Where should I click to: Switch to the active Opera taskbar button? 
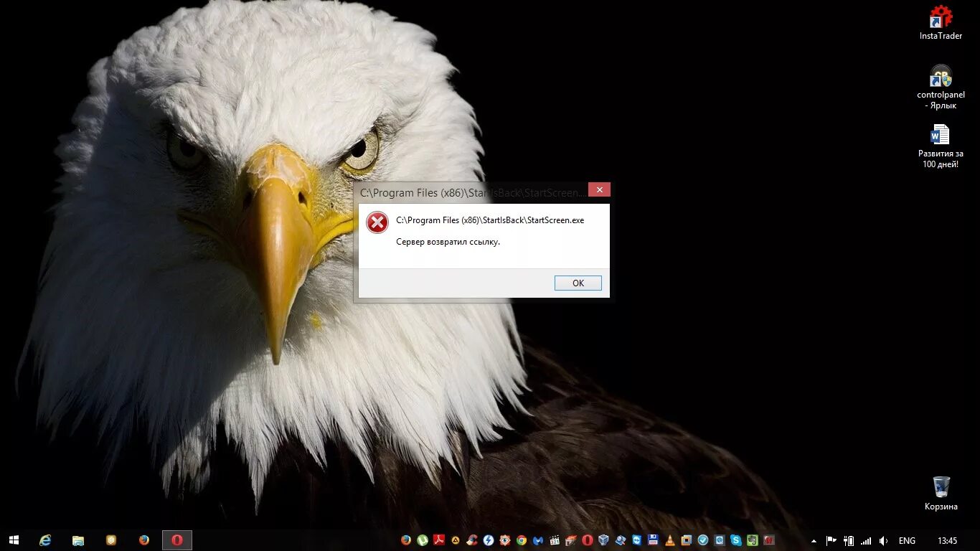pyautogui.click(x=177, y=540)
